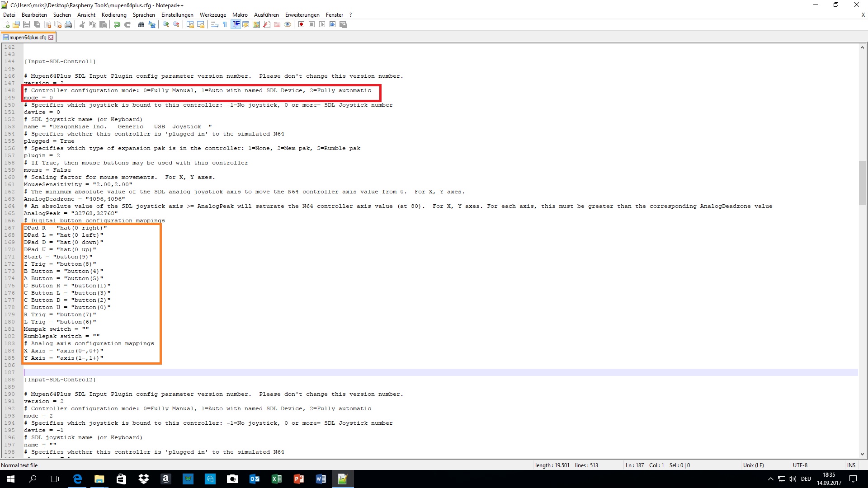Click the Start recording macro icon
This screenshot has height=488, width=868.
click(301, 24)
